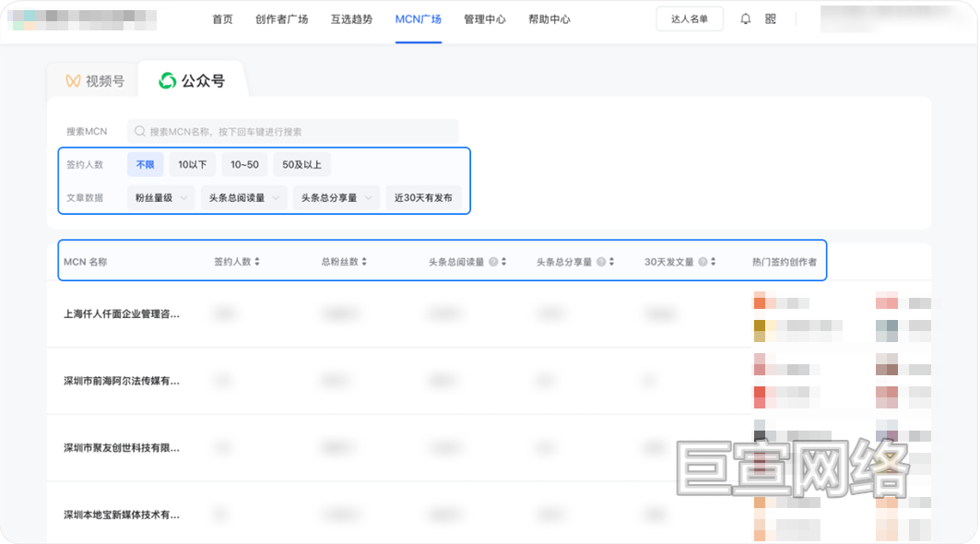Image resolution: width=980 pixels, height=544 pixels.
Task: Open the 粉丝量级 dropdown
Action: click(x=161, y=197)
